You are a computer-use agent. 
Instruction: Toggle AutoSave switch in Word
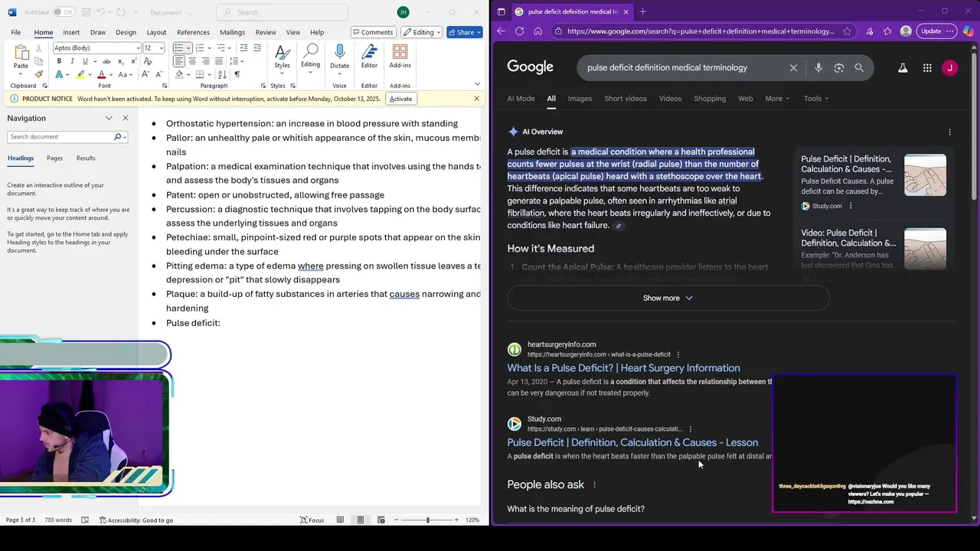coord(64,12)
